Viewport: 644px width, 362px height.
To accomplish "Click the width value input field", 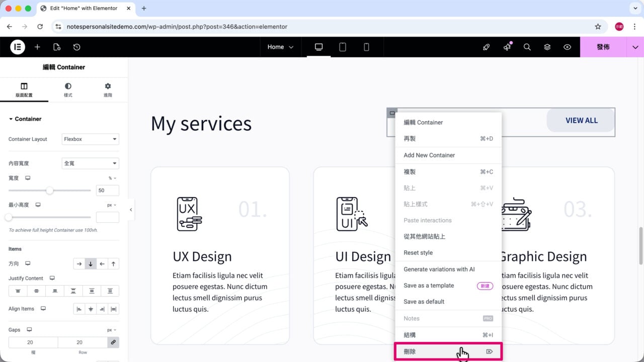I will point(108,191).
